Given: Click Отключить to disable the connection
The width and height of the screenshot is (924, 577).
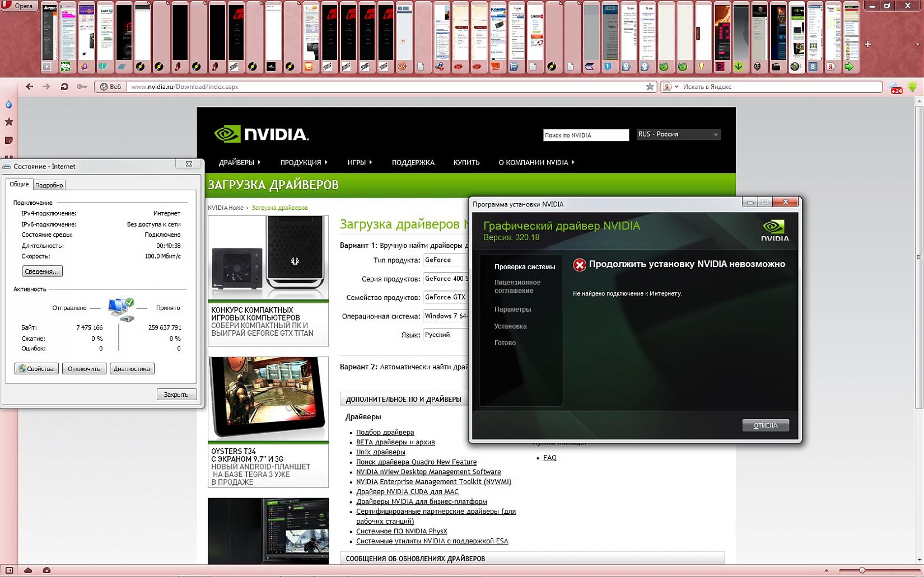Looking at the screenshot, I should [84, 369].
